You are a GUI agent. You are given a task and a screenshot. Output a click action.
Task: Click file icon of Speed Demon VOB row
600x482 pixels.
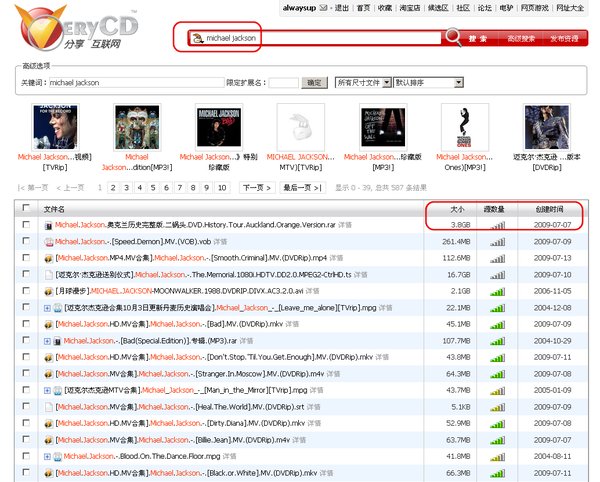click(49, 242)
